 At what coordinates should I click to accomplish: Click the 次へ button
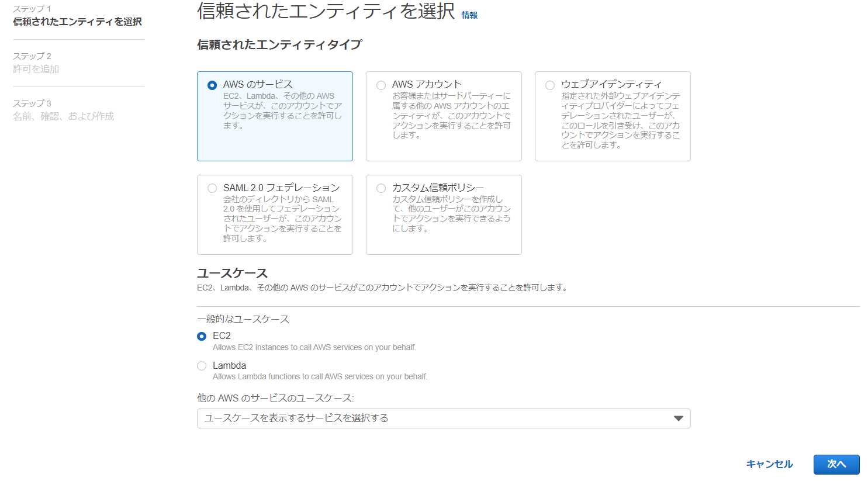point(836,464)
